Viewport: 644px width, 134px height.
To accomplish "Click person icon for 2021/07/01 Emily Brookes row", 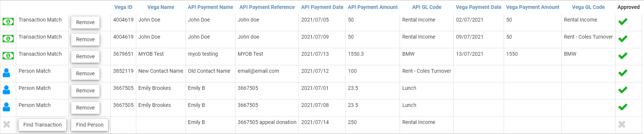I will 6,90.
